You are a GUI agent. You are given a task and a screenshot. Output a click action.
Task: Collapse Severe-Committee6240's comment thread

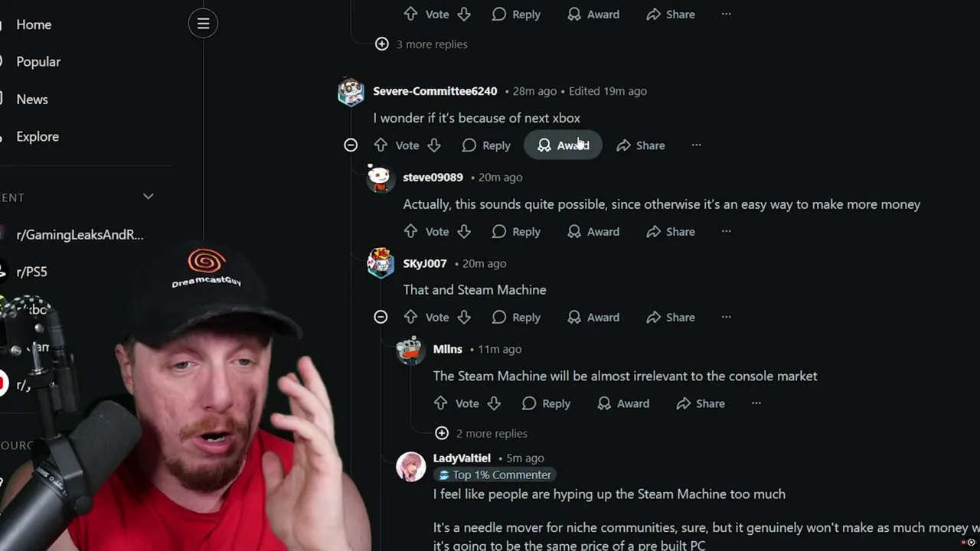351,145
